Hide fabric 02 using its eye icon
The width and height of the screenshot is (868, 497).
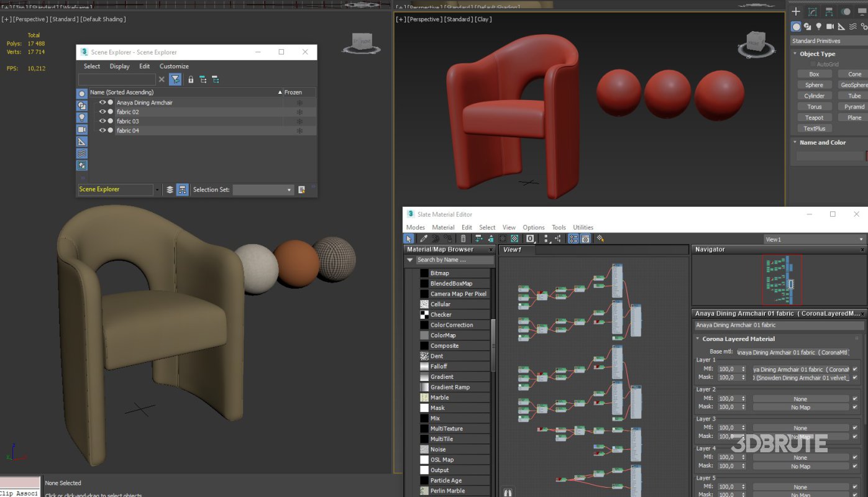pyautogui.click(x=103, y=112)
